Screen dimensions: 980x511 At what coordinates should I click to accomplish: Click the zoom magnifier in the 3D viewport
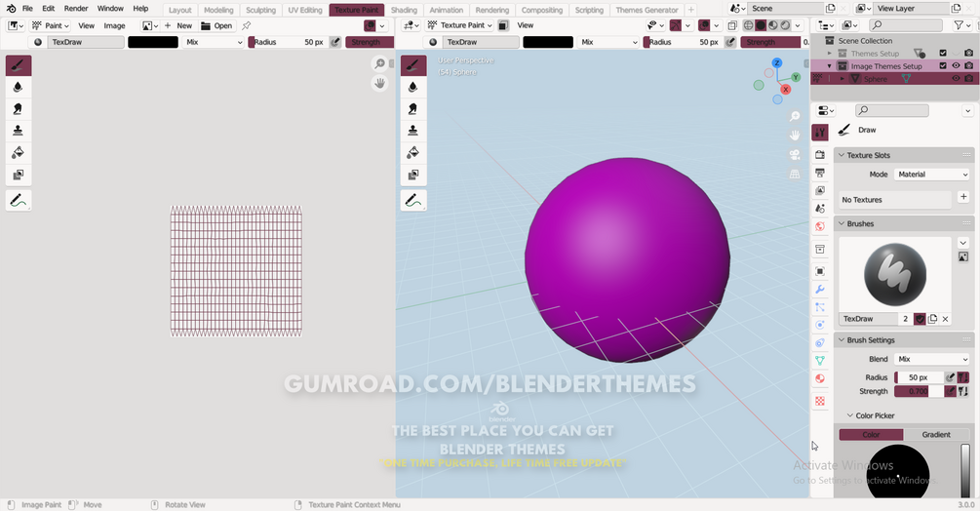(x=795, y=116)
